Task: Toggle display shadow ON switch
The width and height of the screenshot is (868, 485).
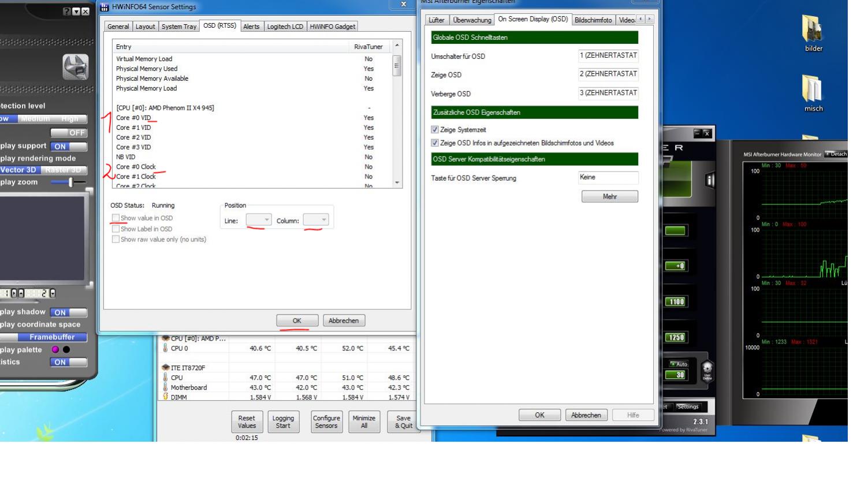Action: pyautogui.click(x=68, y=312)
